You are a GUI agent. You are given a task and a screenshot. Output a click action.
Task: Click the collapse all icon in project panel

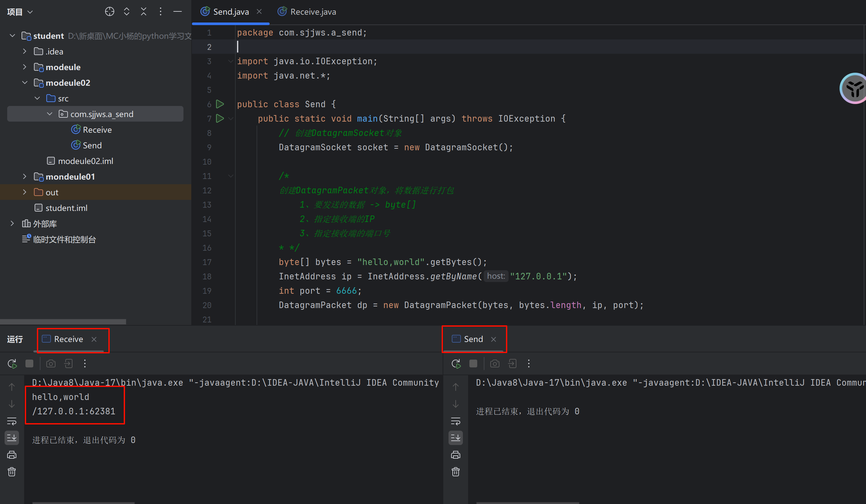[144, 12]
